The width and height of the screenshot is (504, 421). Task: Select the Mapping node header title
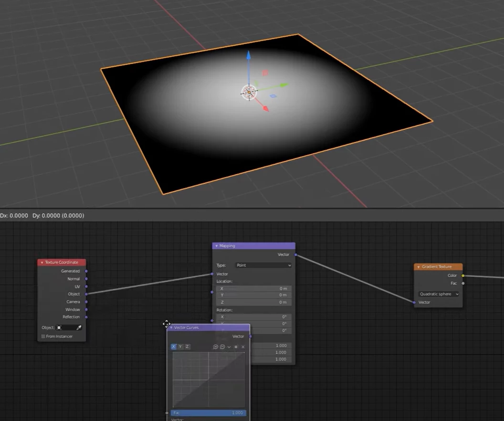click(227, 246)
